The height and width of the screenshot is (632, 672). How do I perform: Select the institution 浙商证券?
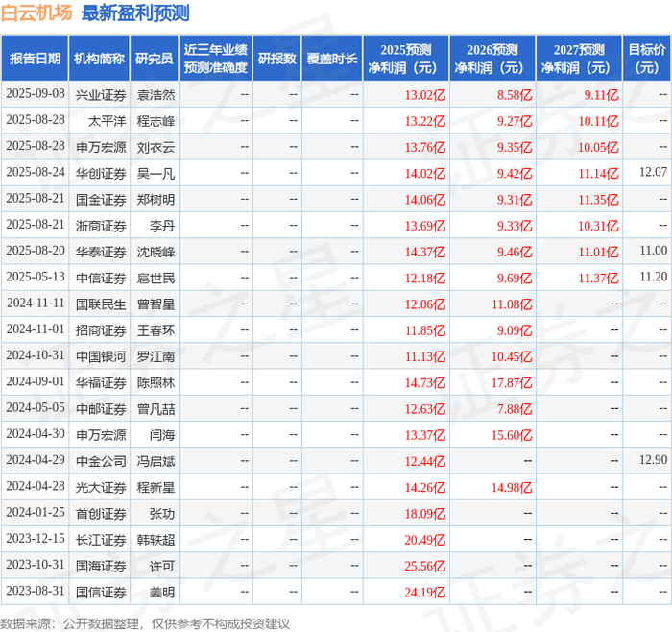click(x=101, y=226)
